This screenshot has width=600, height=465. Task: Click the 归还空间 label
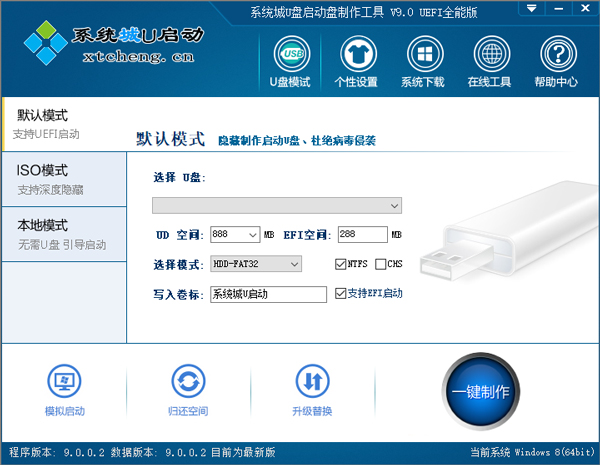(188, 411)
